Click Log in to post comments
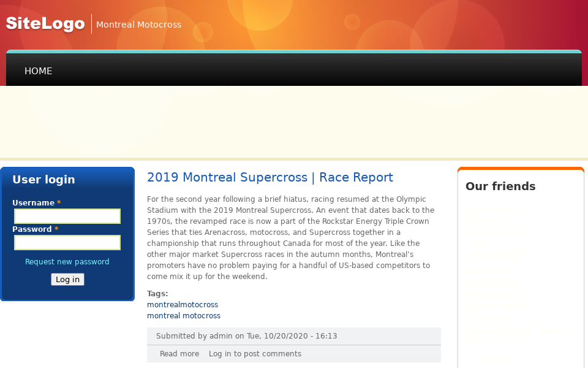Viewport: 588px width, 368px height. (x=255, y=353)
